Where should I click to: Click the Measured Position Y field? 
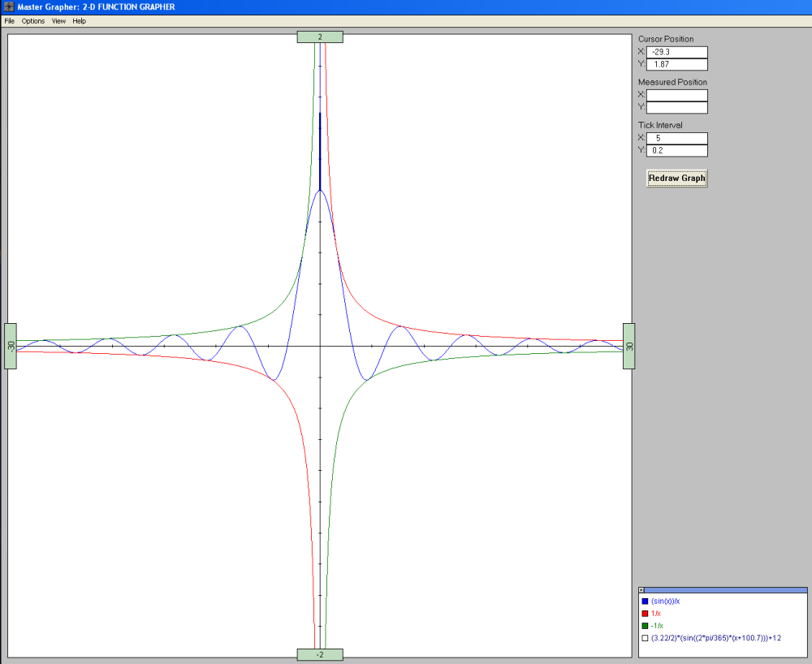coord(676,107)
